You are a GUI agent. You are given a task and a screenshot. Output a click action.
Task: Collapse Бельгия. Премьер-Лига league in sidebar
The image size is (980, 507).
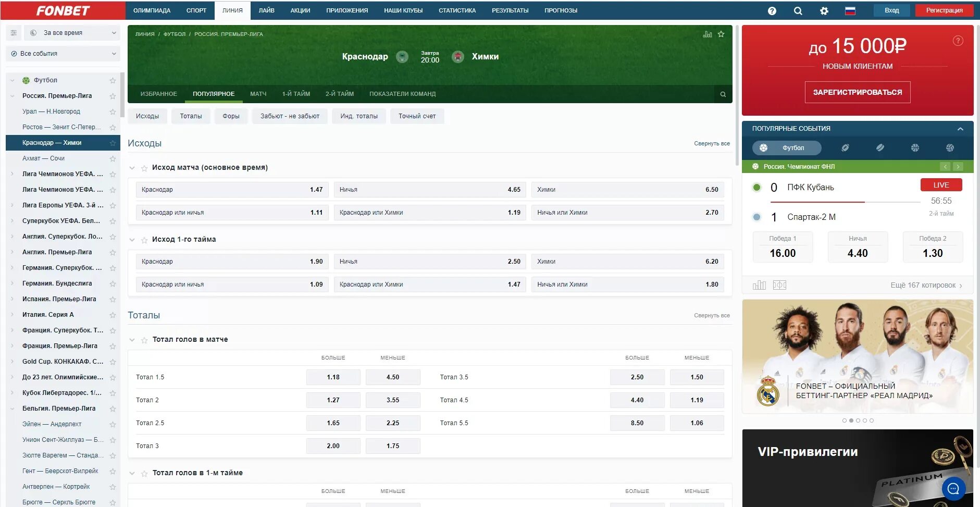12,409
